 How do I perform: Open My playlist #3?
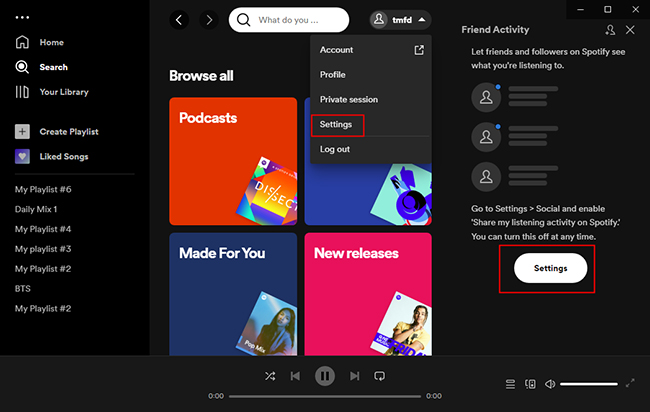[x=43, y=249]
